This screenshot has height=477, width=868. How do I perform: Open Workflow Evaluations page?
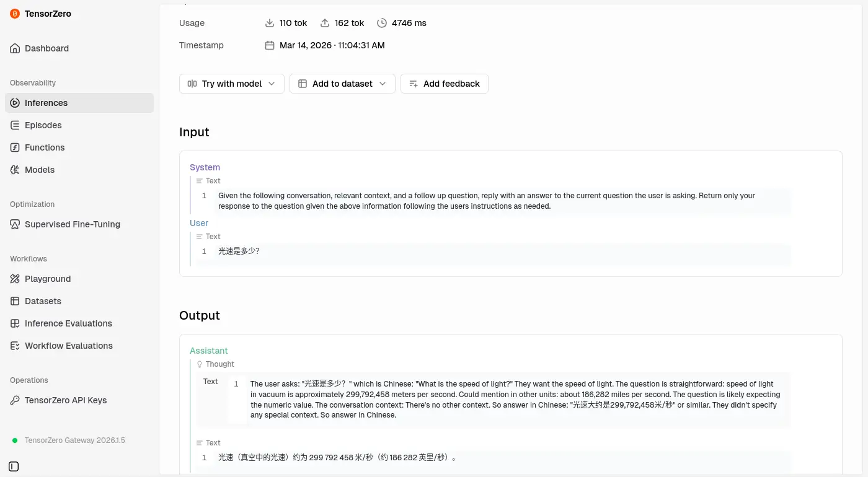tap(68, 346)
